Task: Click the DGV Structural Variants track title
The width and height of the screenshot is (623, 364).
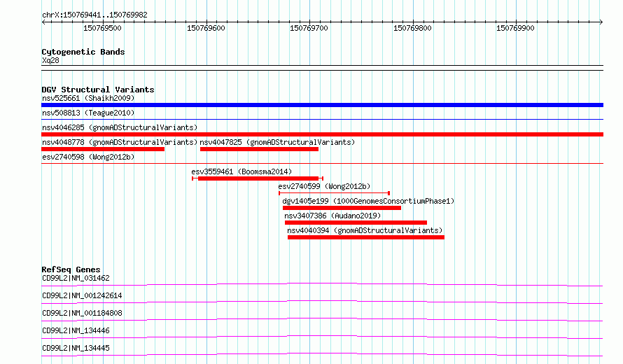Action: coord(98,90)
